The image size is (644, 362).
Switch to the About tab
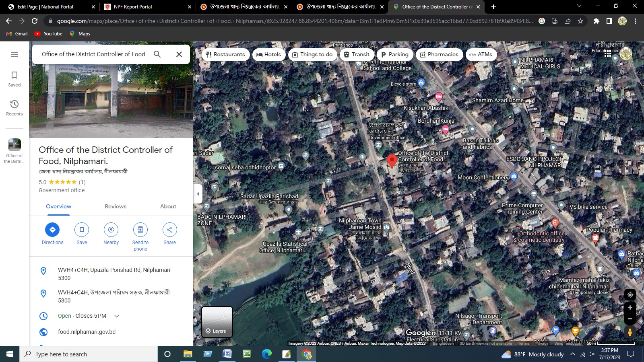point(168,206)
